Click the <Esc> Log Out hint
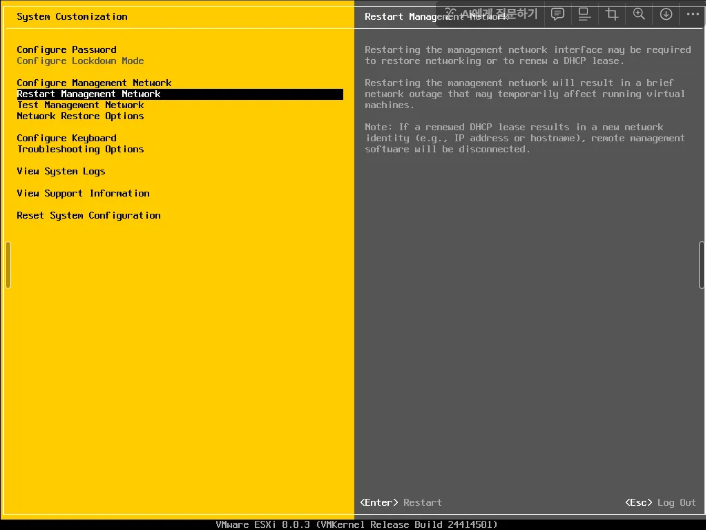The image size is (706, 530). click(x=661, y=503)
